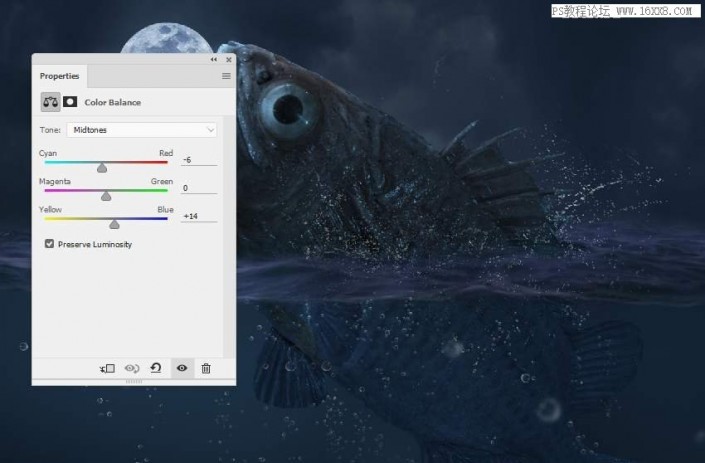Viewport: 705px width, 463px height.
Task: Close the Properties panel
Action: [229, 59]
